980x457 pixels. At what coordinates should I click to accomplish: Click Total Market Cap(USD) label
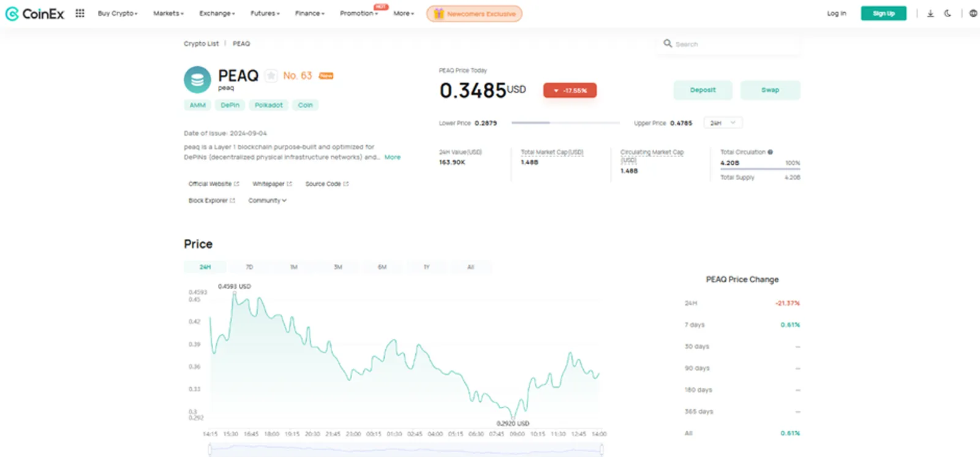pyautogui.click(x=552, y=152)
